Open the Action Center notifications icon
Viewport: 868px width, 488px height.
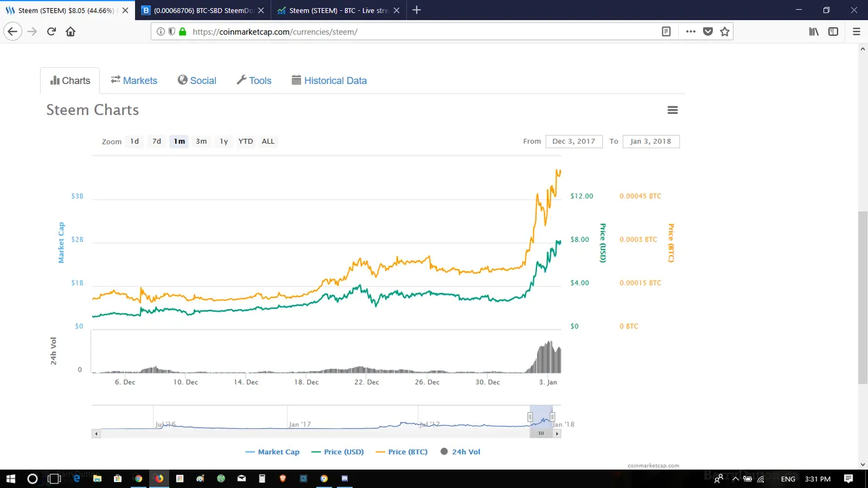pyautogui.click(x=848, y=479)
